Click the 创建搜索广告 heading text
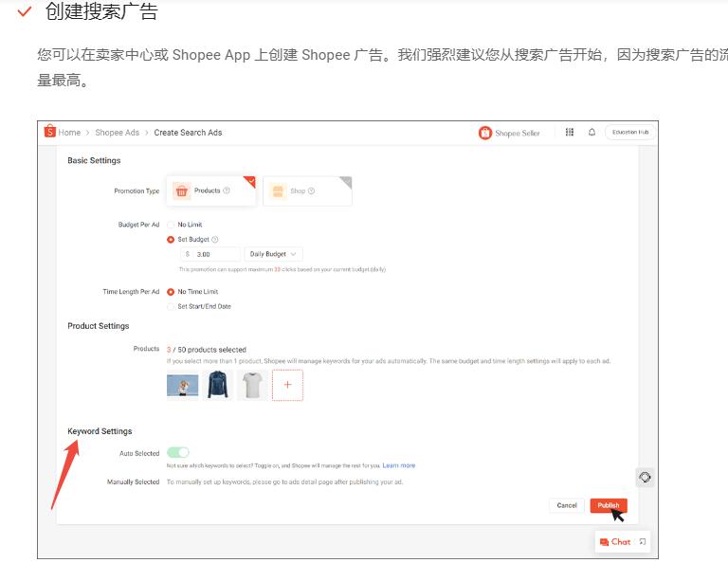This screenshot has height=581, width=728. click(101, 11)
